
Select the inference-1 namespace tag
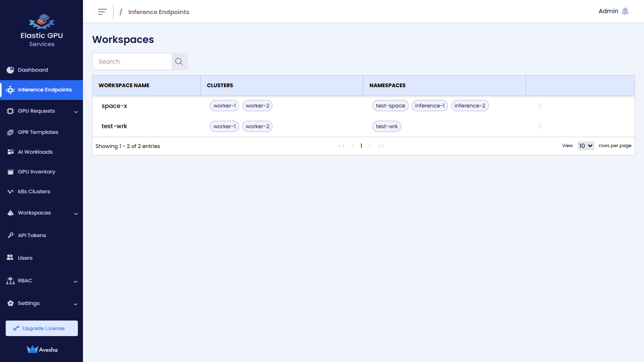[x=429, y=106]
